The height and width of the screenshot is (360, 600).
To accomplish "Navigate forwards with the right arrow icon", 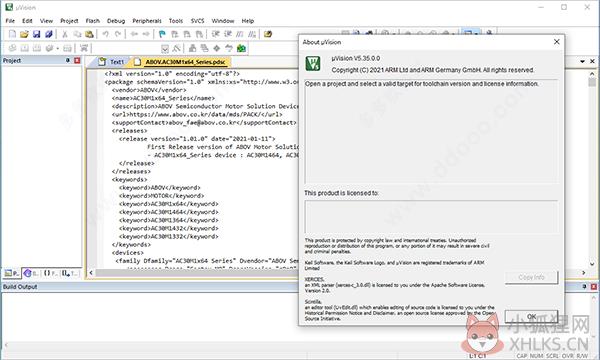I will coord(146,34).
